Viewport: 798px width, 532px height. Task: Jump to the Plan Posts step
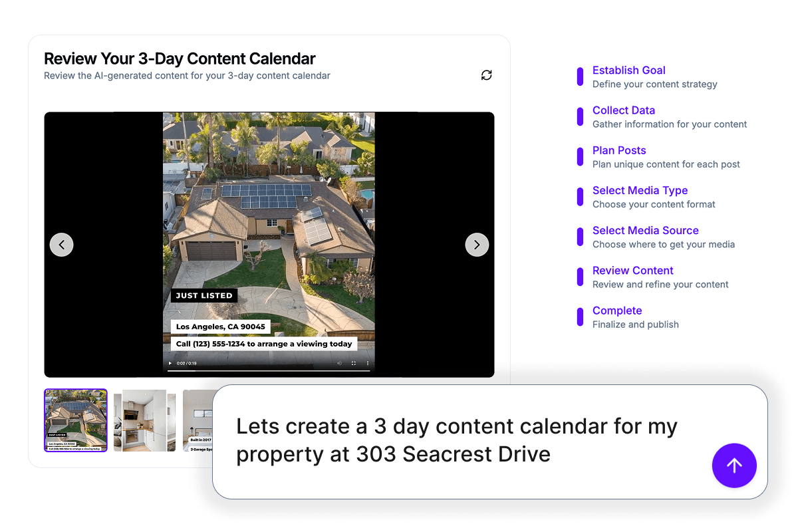point(618,150)
